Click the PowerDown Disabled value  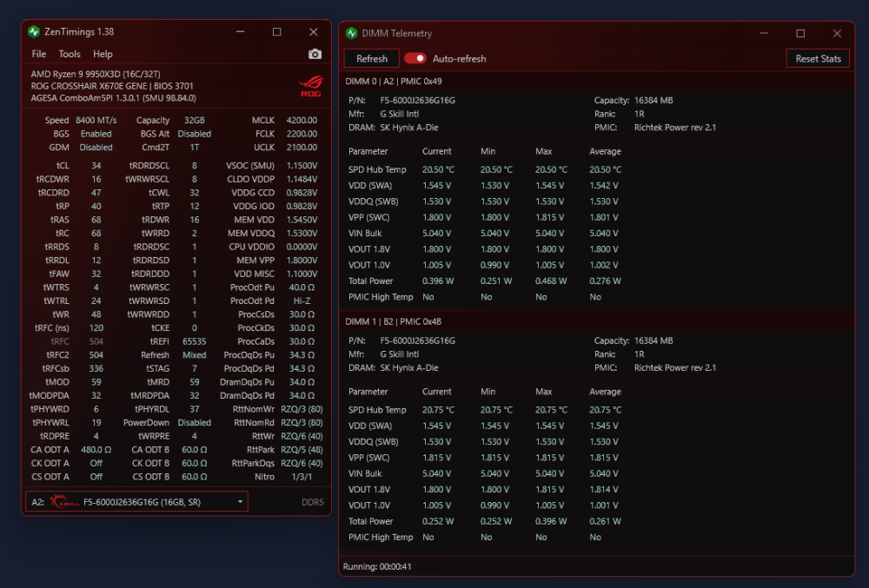click(195, 422)
